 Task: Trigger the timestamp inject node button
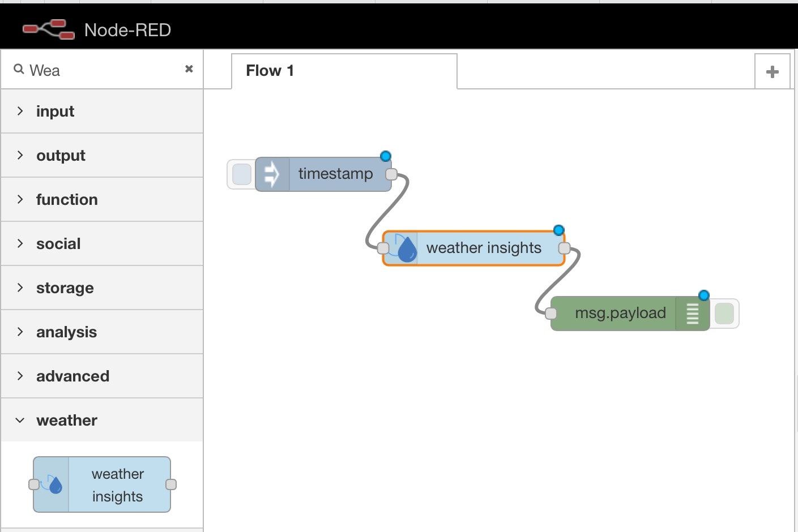(x=242, y=174)
